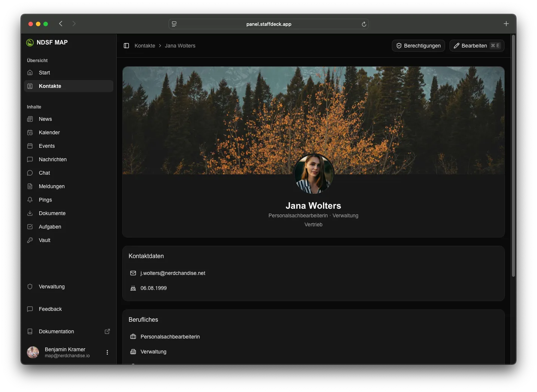Click the Jana Wolters breadcrumb item

pos(180,46)
